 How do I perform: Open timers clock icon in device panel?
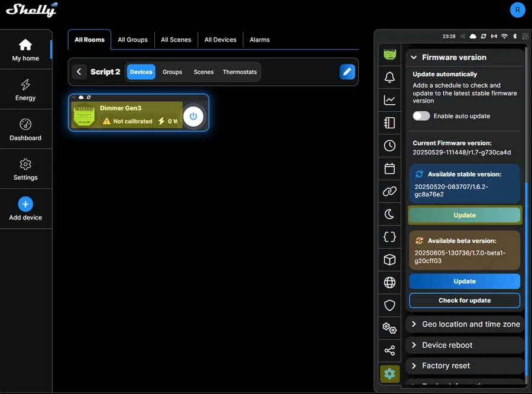click(x=390, y=146)
